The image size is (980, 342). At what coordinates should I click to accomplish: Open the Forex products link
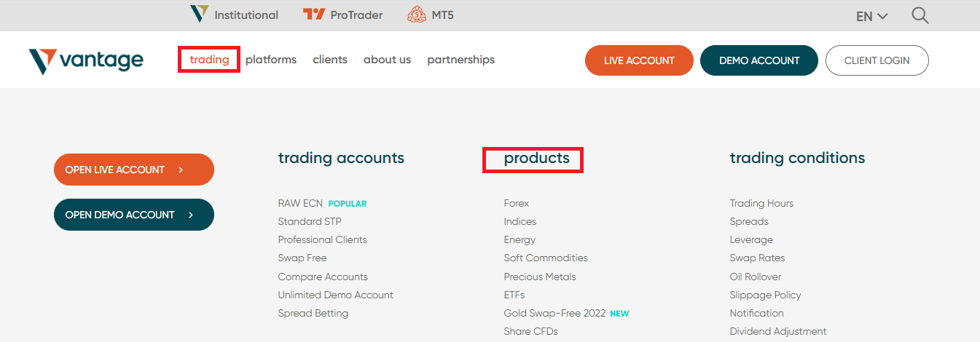click(517, 203)
